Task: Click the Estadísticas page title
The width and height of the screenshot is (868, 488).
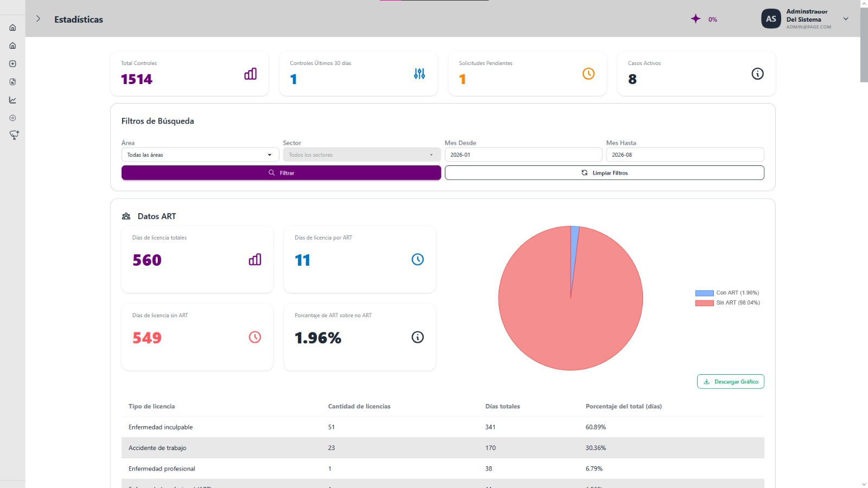Action: click(x=79, y=20)
